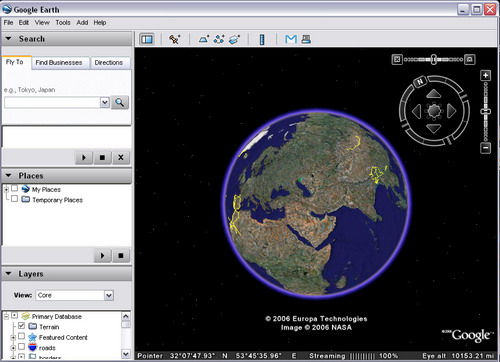Open the Edit menu
This screenshot has height=362, width=500.
coord(24,23)
